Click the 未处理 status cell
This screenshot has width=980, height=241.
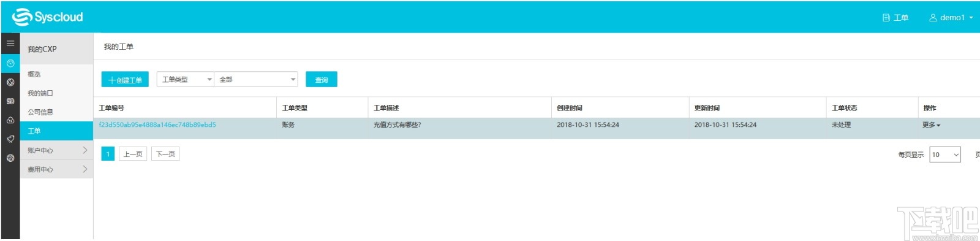(842, 124)
